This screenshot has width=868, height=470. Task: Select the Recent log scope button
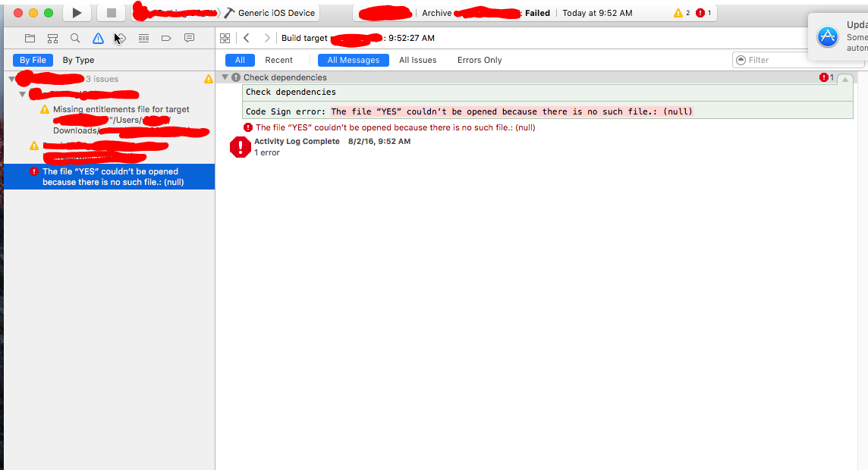pos(278,60)
